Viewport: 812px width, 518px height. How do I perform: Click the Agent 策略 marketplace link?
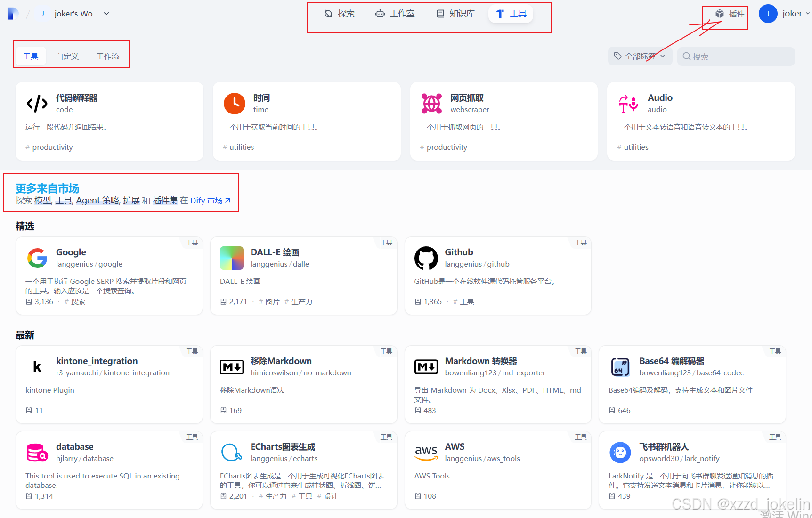98,201
